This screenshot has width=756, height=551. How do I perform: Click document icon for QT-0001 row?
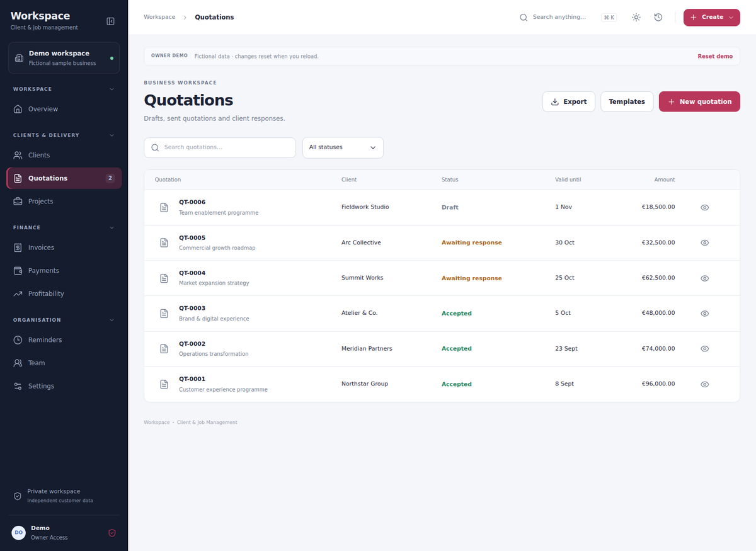point(164,384)
